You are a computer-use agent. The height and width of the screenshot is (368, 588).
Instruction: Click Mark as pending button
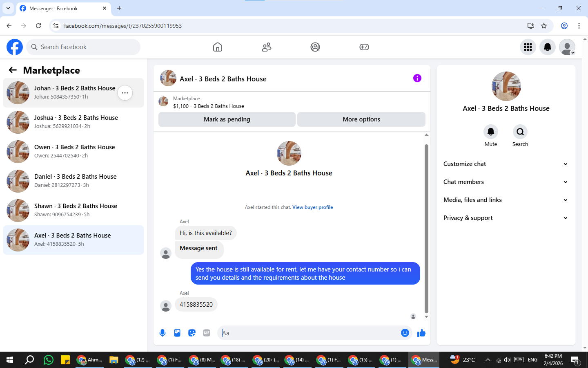[x=227, y=119]
